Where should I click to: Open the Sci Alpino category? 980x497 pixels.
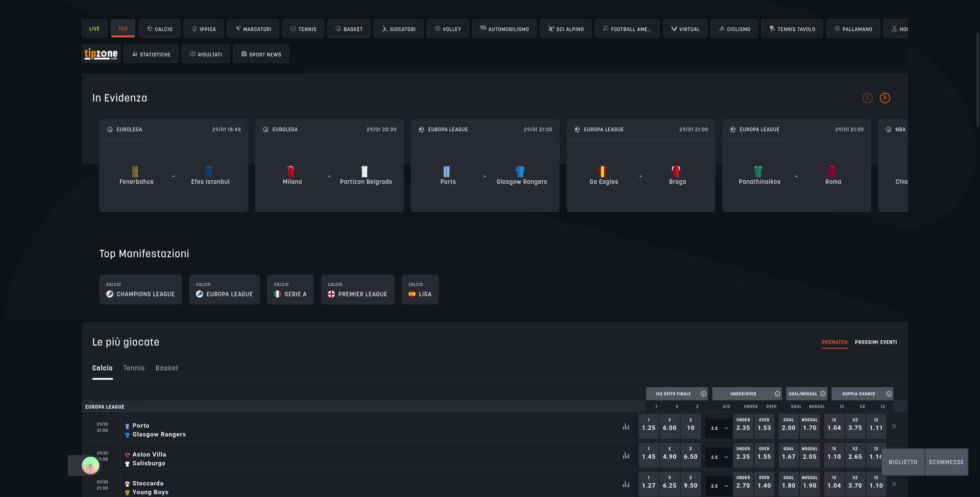click(565, 29)
